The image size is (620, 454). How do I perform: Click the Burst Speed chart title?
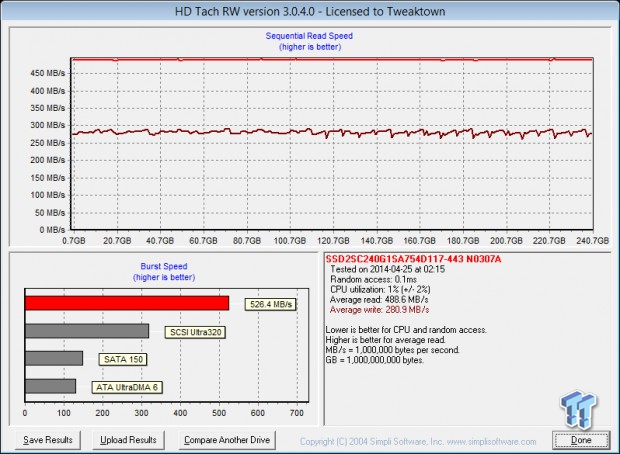point(164,267)
